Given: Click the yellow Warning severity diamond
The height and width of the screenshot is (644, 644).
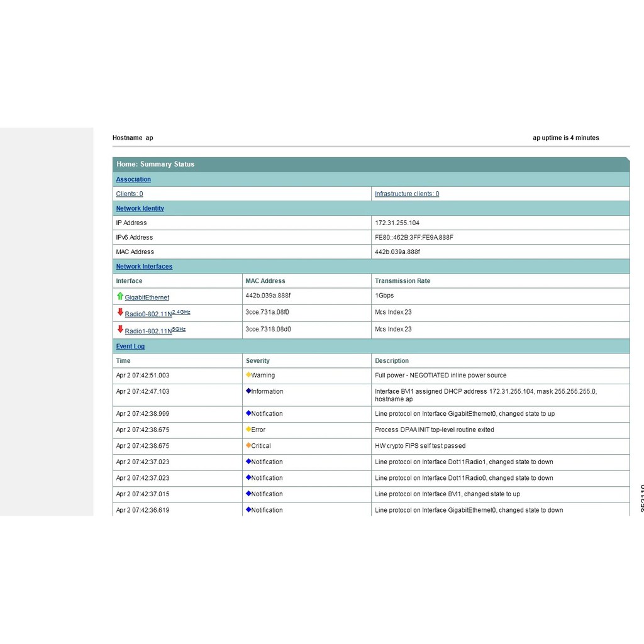Looking at the screenshot, I should point(248,375).
